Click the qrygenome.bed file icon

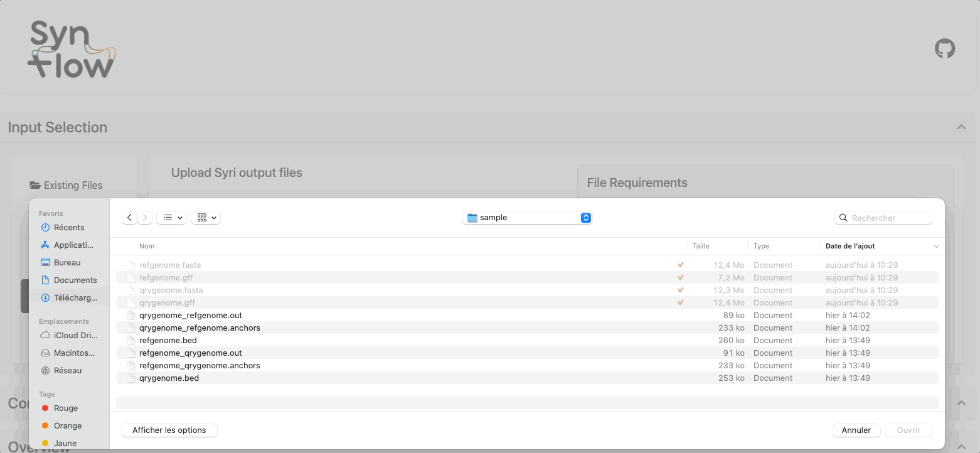click(131, 378)
